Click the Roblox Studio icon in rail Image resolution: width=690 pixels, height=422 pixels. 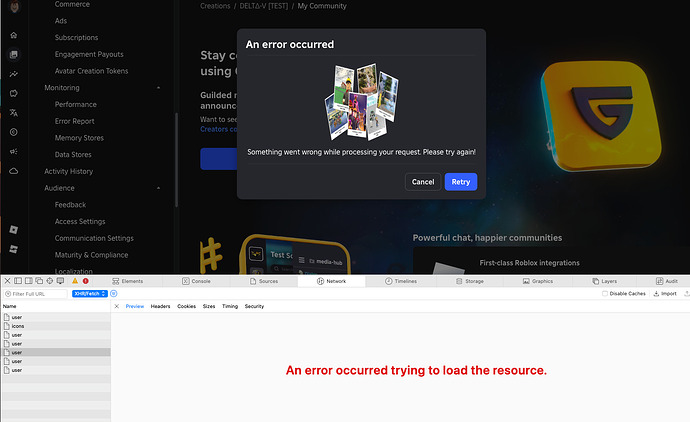click(14, 249)
